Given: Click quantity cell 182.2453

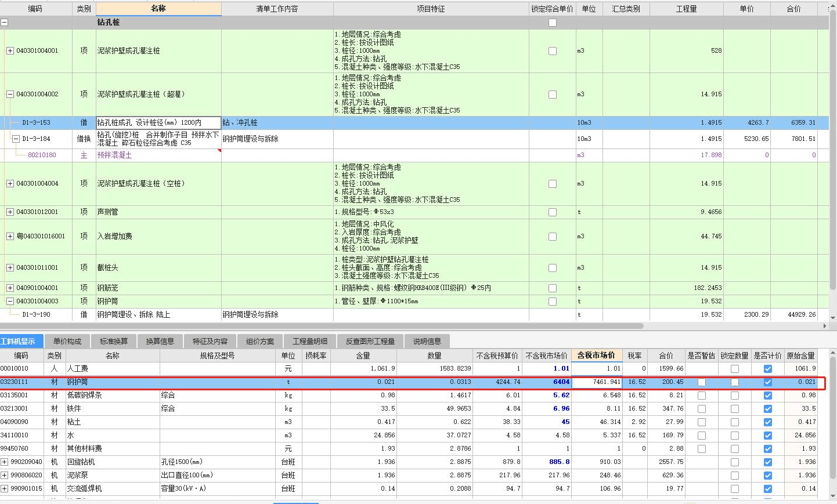Looking at the screenshot, I should (686, 288).
